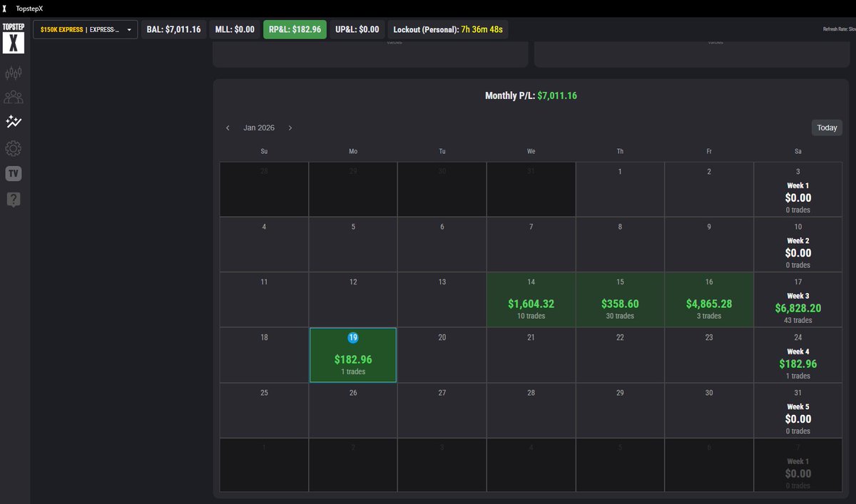The width and height of the screenshot is (856, 504).
Task: Open the community members sidebar icon
Action: click(13, 97)
